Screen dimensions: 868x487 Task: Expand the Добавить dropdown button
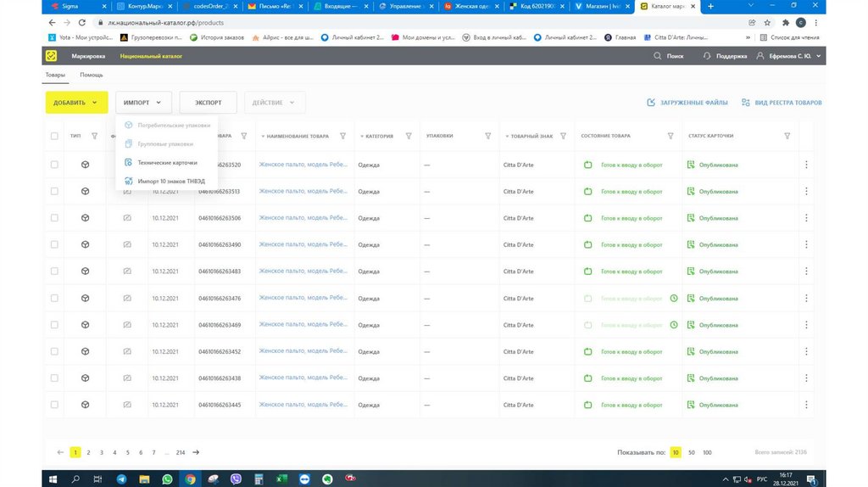coord(76,103)
